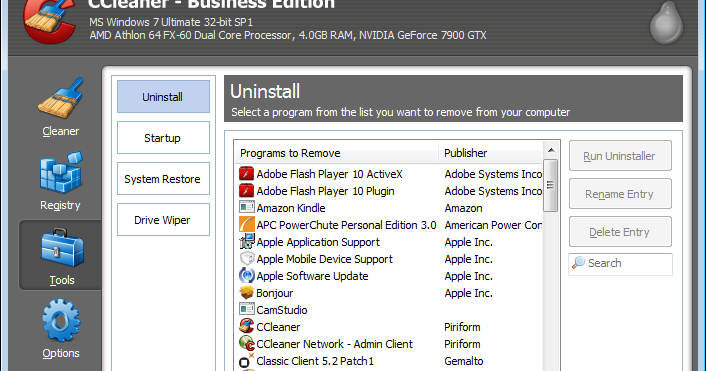Click the CamStudio program icon

click(246, 309)
